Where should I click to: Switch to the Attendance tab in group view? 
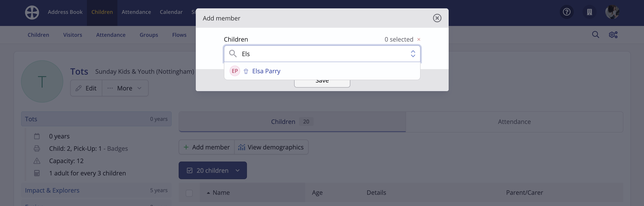point(514,122)
